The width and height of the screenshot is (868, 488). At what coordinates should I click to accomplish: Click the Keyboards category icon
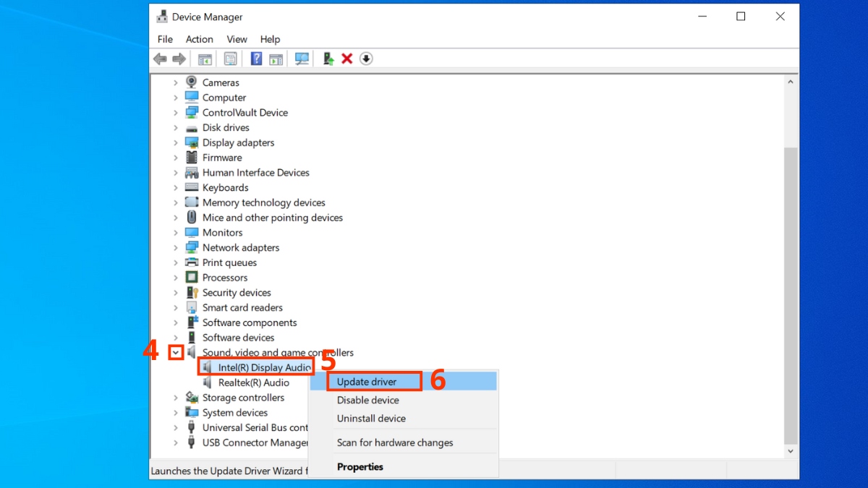[x=192, y=187]
